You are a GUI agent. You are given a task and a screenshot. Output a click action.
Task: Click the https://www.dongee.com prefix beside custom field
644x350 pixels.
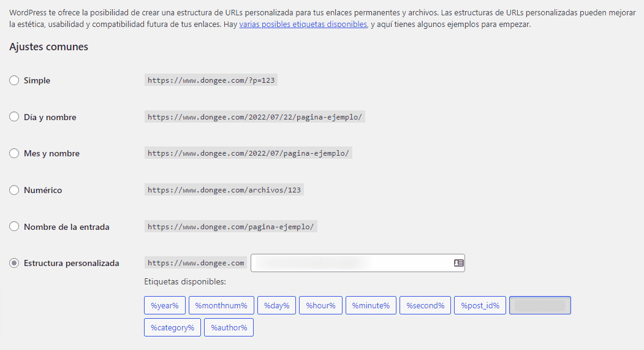pos(196,263)
